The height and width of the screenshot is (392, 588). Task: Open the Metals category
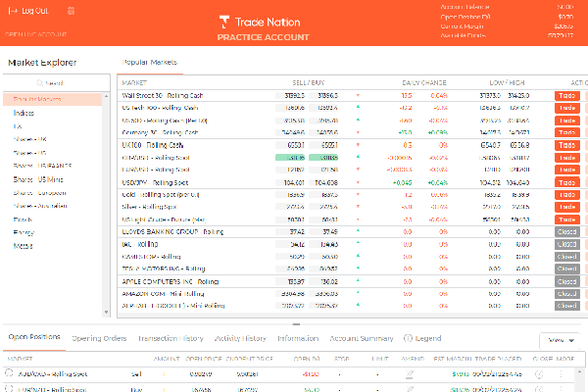coord(23,246)
